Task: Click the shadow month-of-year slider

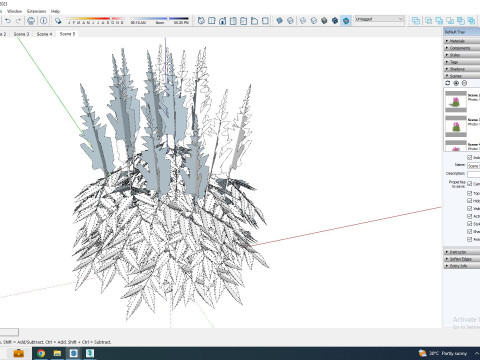Action: pos(96,19)
